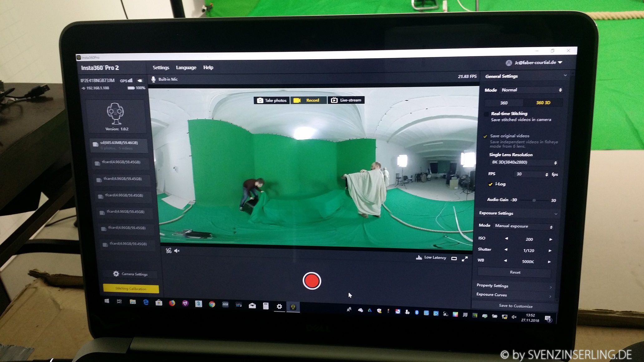Decrease ISO with the left arrow
Screen dimensions: 644x362
tap(506, 239)
